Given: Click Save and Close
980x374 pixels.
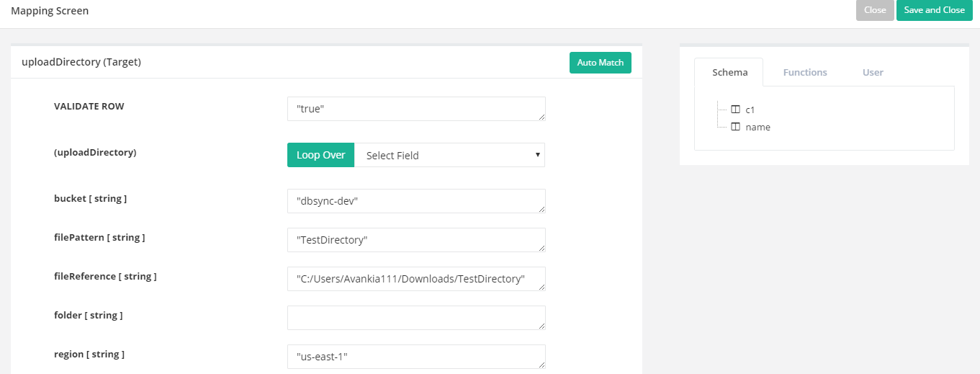Looking at the screenshot, I should [x=934, y=10].
